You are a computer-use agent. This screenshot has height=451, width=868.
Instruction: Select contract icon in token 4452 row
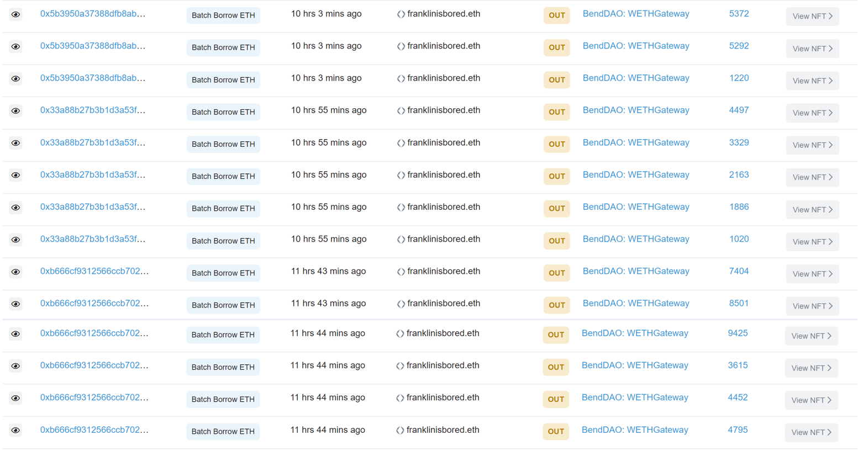tap(400, 398)
